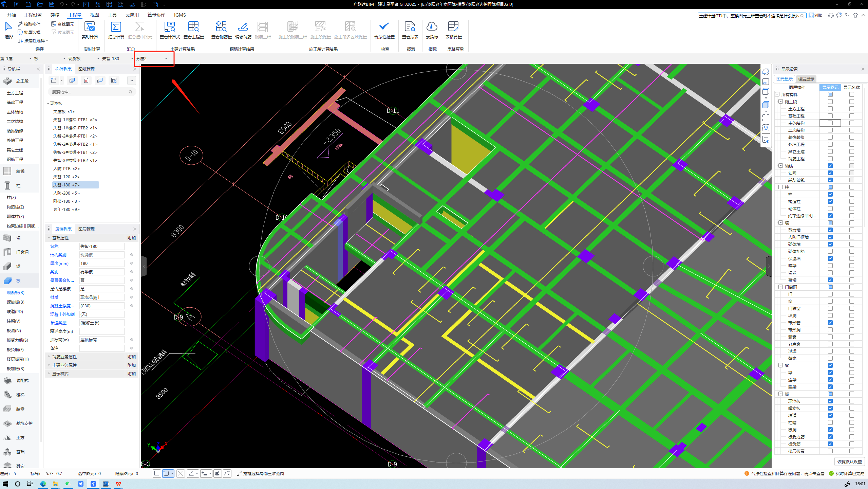Collapse 门窗洞 group in display settings
The image size is (868, 489).
(781, 287)
